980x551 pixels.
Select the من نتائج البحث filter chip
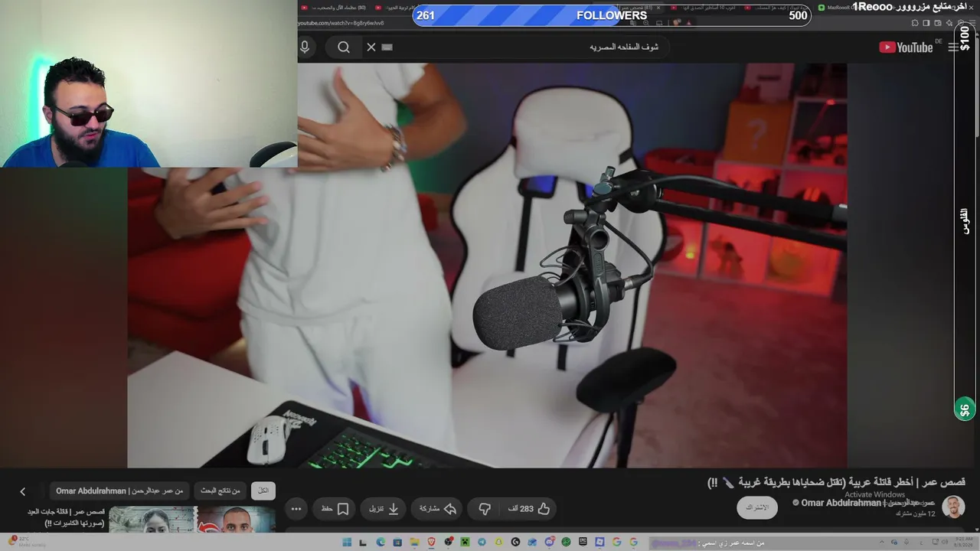[x=220, y=491]
